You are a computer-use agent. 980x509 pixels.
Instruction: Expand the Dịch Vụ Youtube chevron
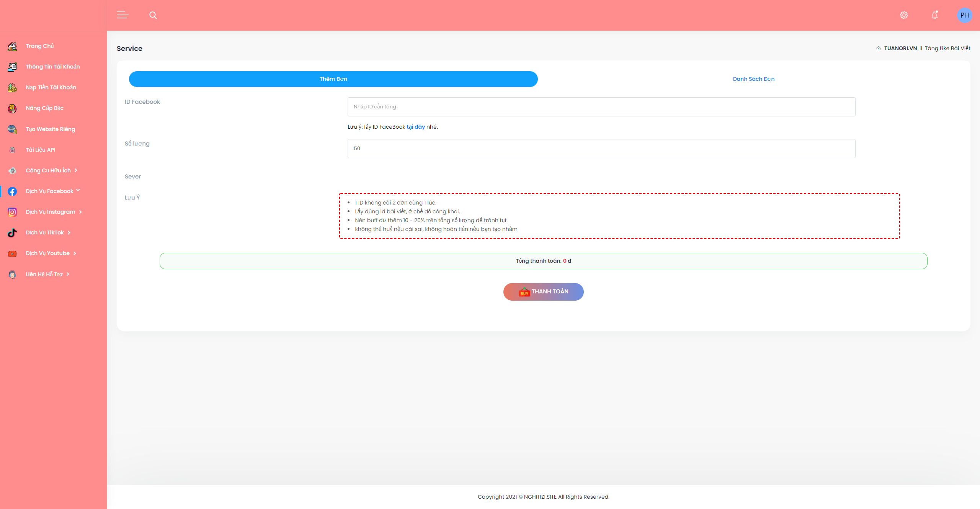[x=75, y=253]
